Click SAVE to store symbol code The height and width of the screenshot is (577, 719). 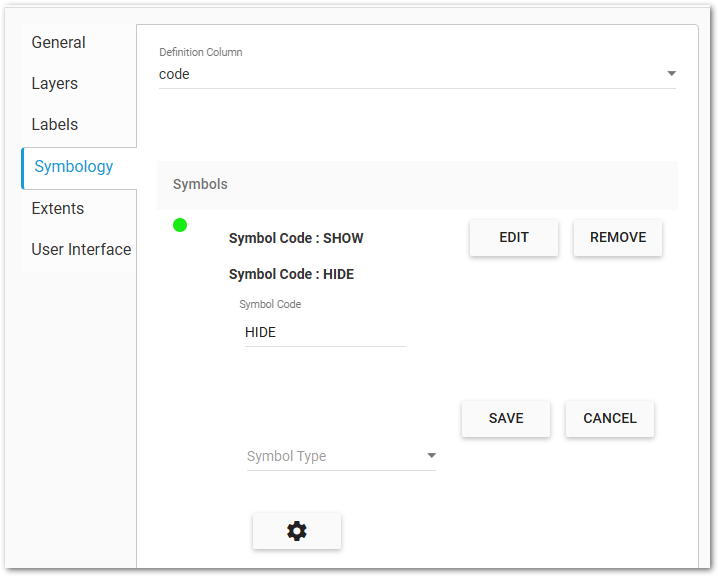click(506, 418)
